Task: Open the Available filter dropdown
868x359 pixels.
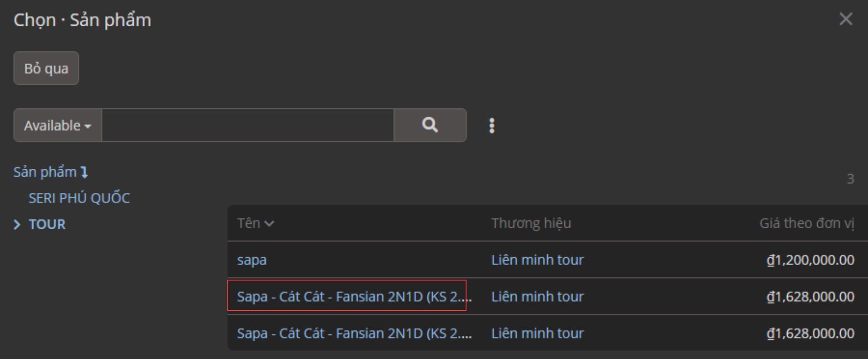Action: pos(58,125)
